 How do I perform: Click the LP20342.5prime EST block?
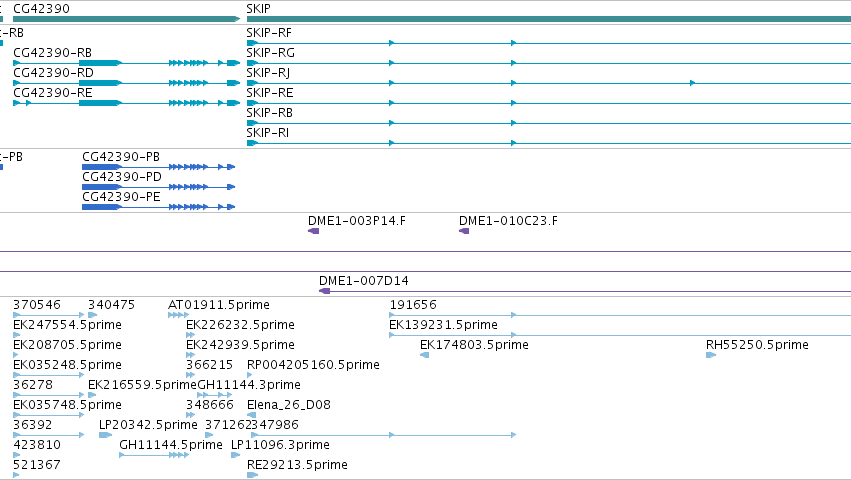coord(105,435)
